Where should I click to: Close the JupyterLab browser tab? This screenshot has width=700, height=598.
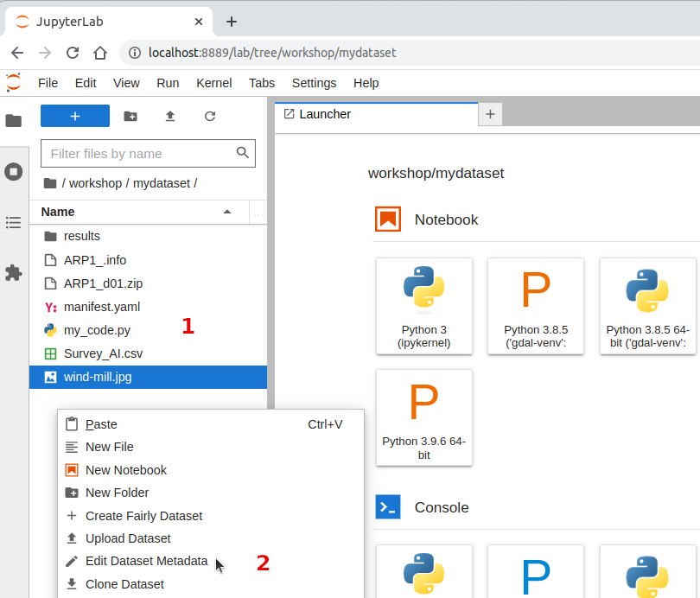[x=199, y=22]
